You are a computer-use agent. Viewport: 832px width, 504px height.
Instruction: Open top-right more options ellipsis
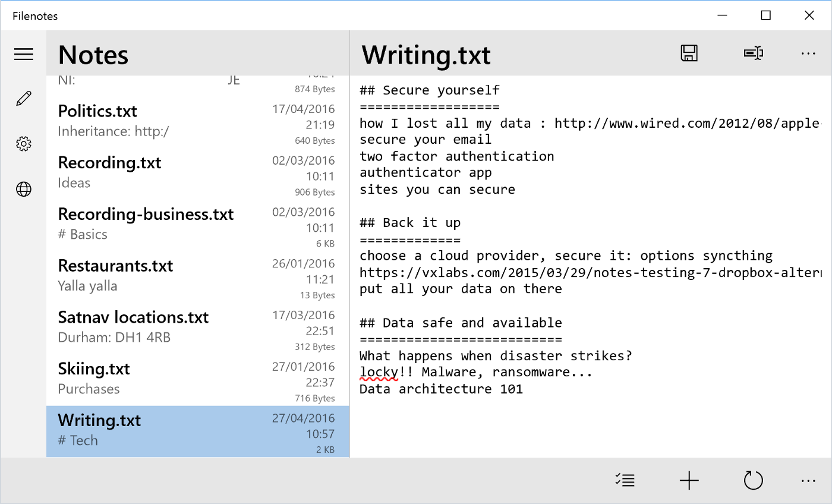click(x=808, y=54)
